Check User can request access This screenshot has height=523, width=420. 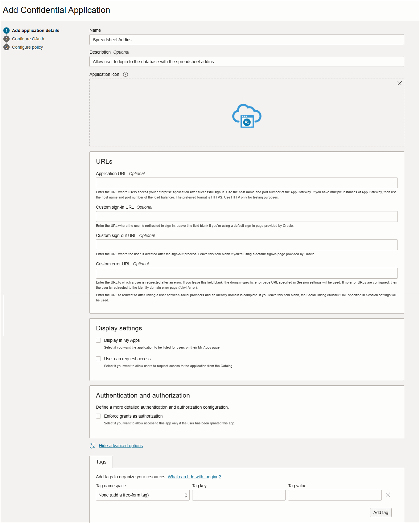[98, 359]
